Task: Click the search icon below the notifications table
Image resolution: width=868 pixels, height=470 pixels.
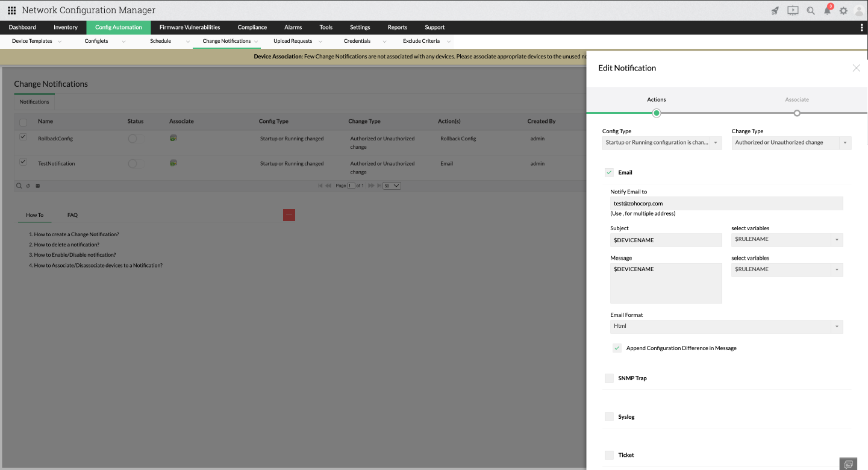Action: coord(19,185)
